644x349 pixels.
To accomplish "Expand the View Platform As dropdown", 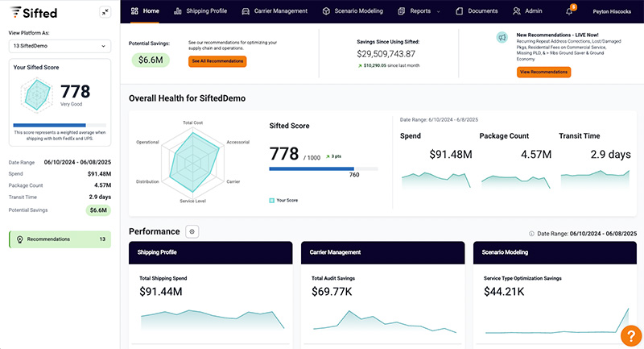I will pos(60,47).
